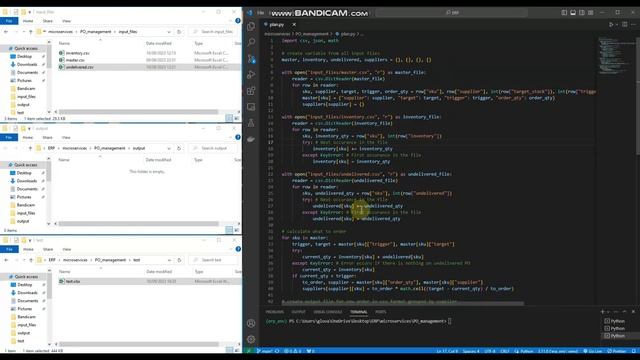
Task: Click Ln/Col cursor position in status bar
Action: pos(447,351)
